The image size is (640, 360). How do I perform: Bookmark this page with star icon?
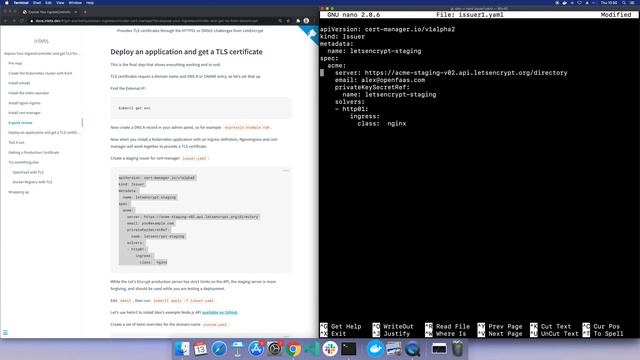click(288, 20)
